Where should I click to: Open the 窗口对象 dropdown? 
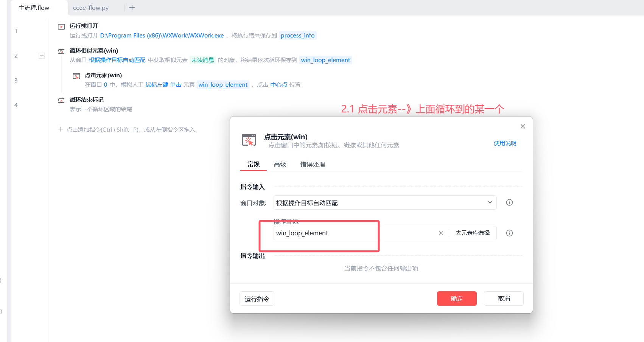385,202
